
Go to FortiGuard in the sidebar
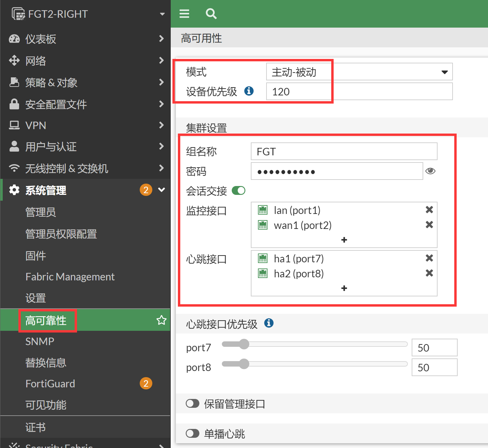tap(50, 384)
